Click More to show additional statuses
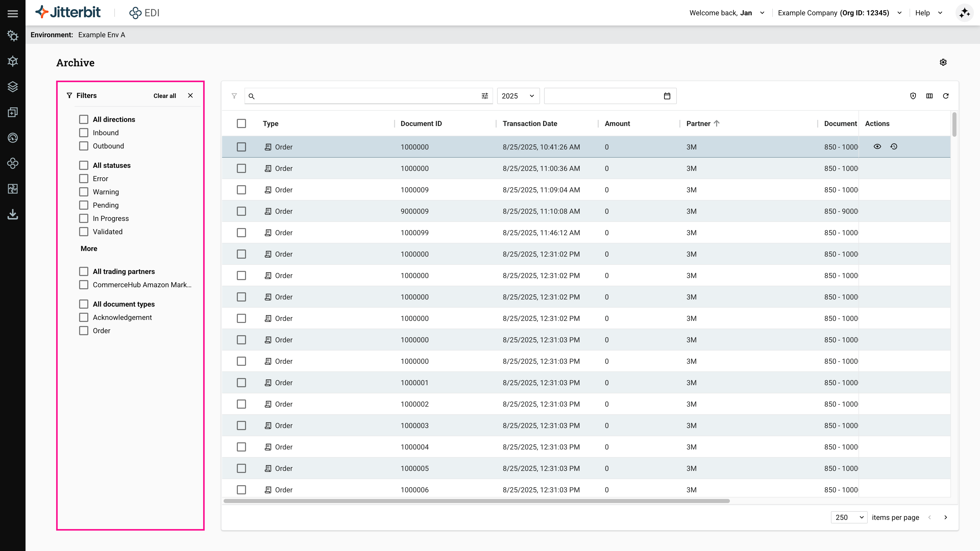The height and width of the screenshot is (551, 980). coord(89,249)
